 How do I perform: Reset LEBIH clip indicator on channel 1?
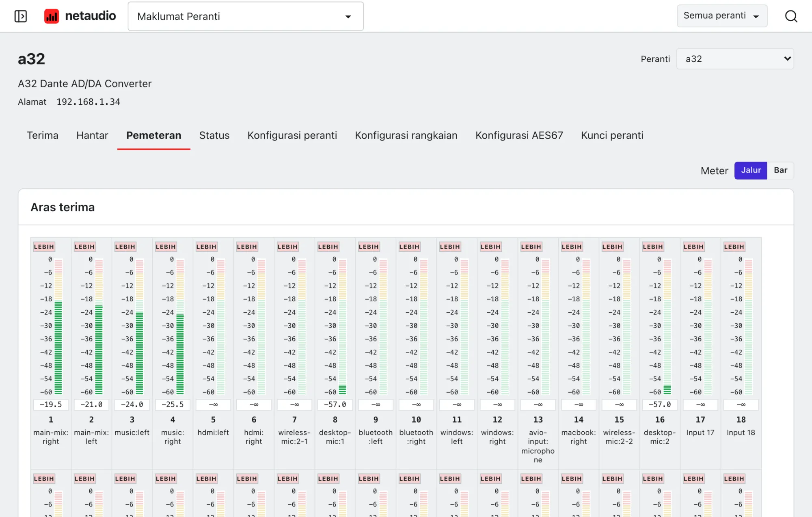[44, 247]
